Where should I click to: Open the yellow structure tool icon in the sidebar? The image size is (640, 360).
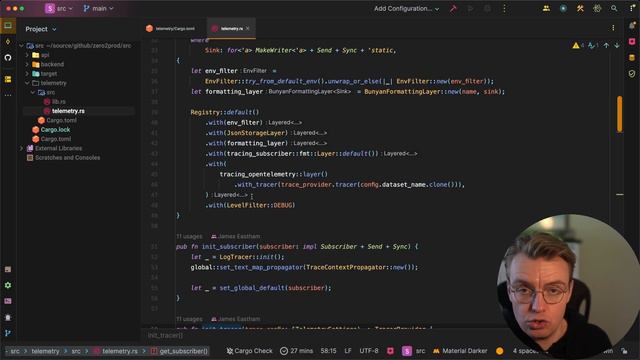click(x=8, y=79)
